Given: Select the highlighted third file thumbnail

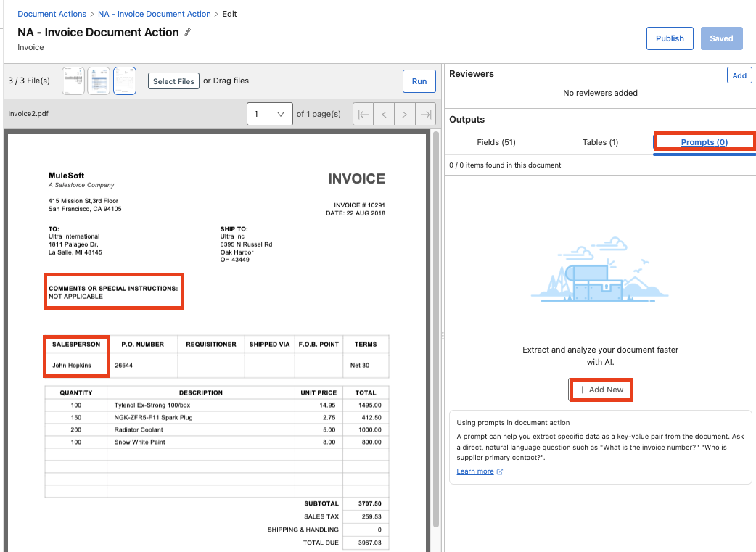Looking at the screenshot, I should point(124,81).
